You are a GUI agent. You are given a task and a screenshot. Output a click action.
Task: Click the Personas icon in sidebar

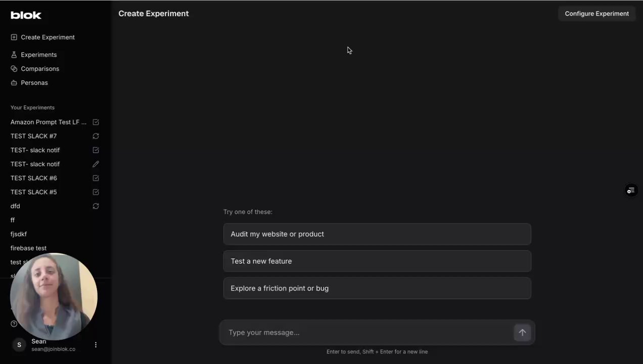(x=14, y=83)
